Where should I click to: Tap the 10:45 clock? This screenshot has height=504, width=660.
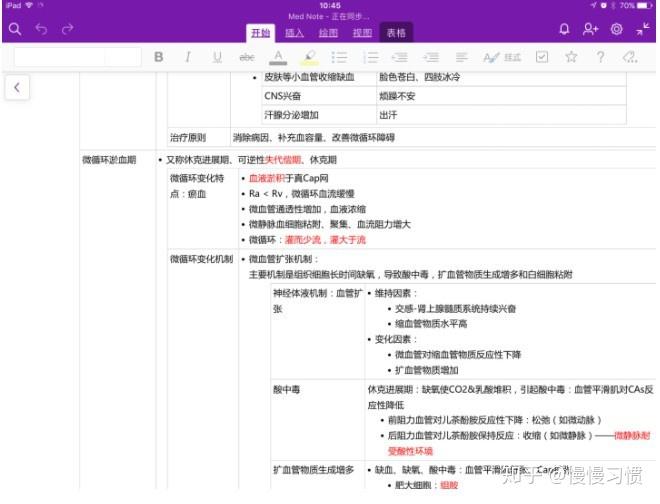[x=330, y=5]
